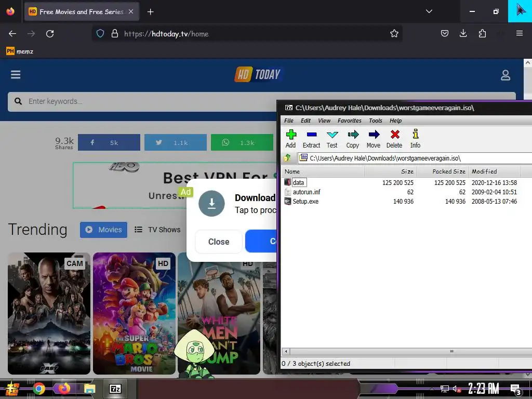
Task: Run Test on the archive in 7-Zip
Action: [x=332, y=139]
